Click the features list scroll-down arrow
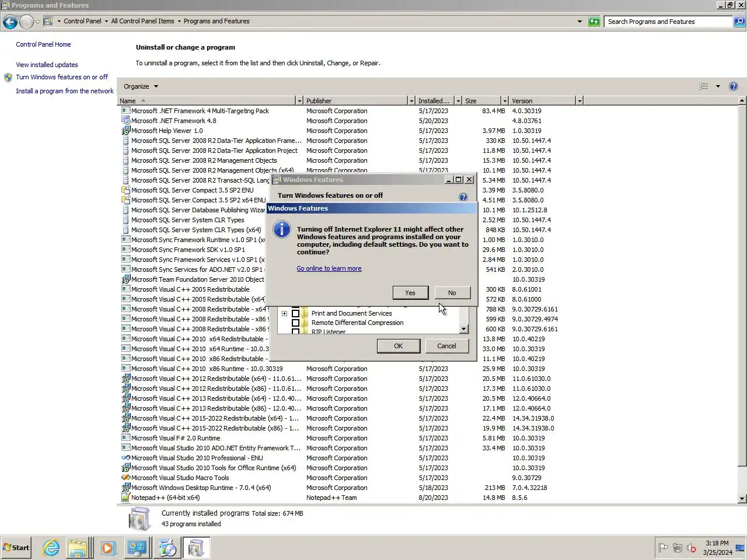The width and height of the screenshot is (747, 560). pos(463,329)
